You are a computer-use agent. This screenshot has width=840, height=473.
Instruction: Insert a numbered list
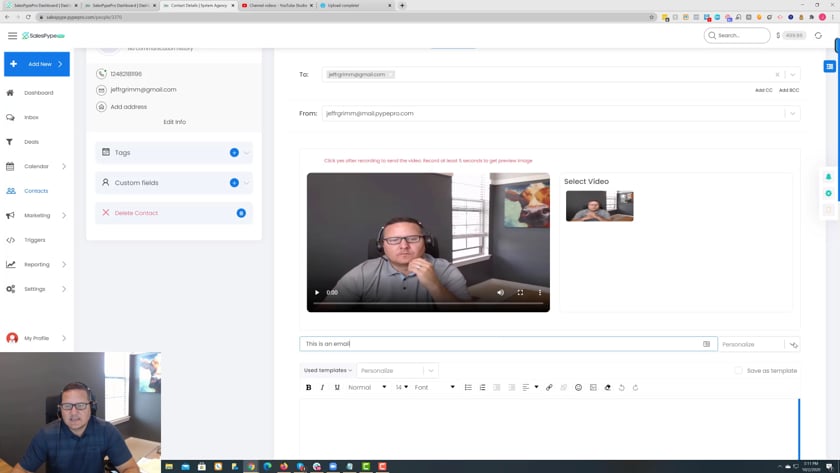[483, 387]
